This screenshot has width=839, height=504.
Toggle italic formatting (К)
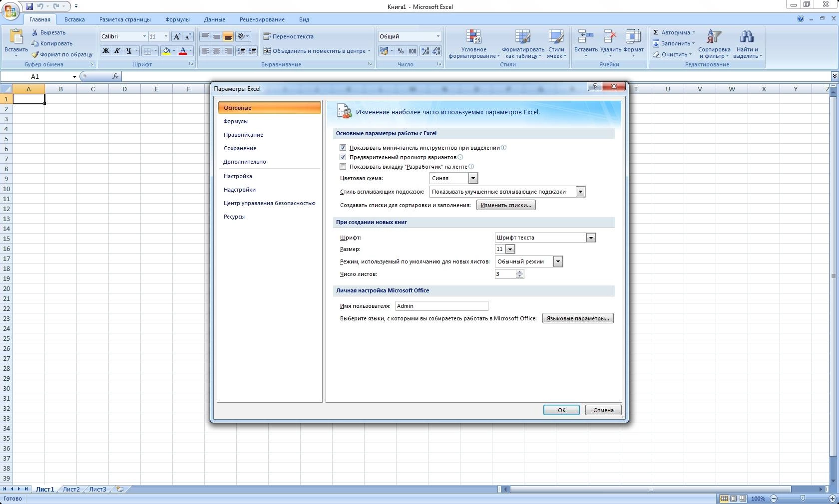click(x=117, y=51)
